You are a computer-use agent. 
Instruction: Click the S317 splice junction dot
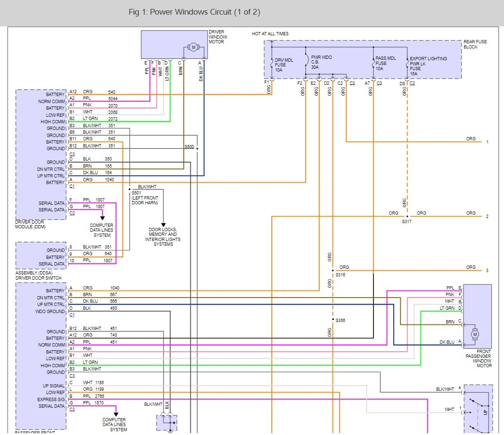[x=407, y=216]
